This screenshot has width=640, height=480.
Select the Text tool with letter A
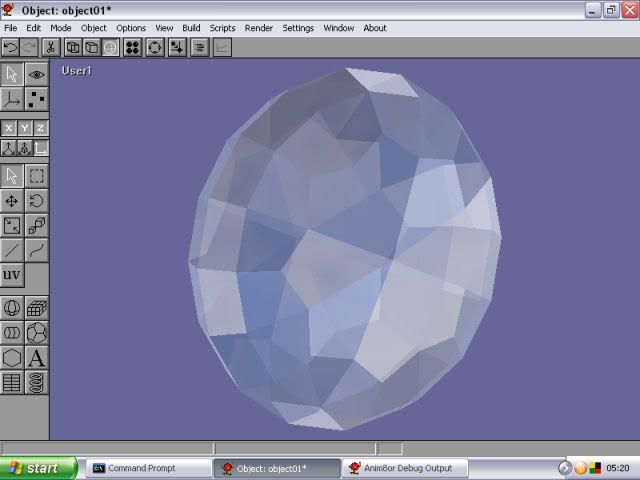pos(36,358)
